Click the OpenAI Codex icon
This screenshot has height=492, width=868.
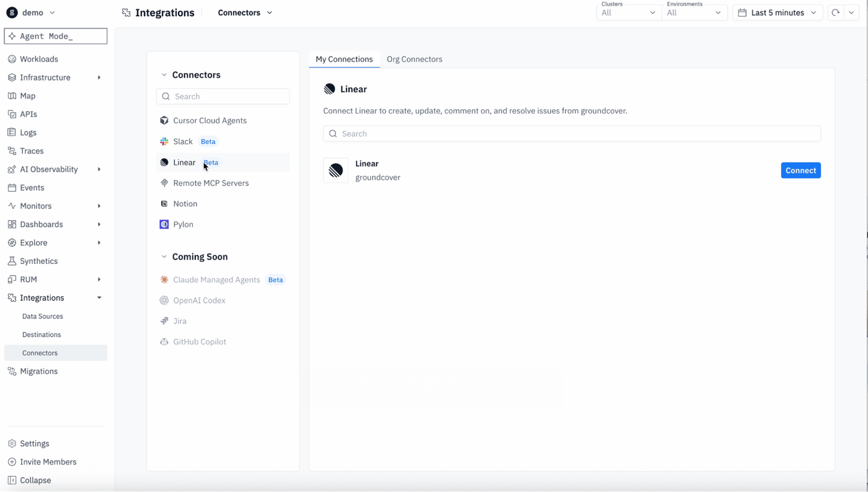(164, 301)
